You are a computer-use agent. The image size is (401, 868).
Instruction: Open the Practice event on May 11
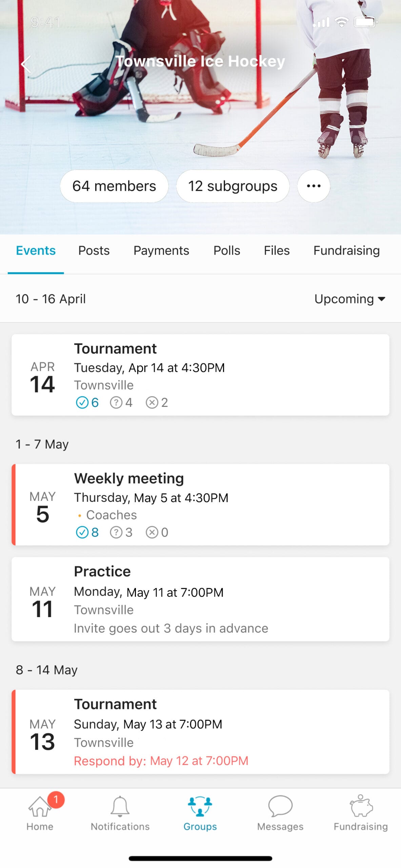point(200,599)
